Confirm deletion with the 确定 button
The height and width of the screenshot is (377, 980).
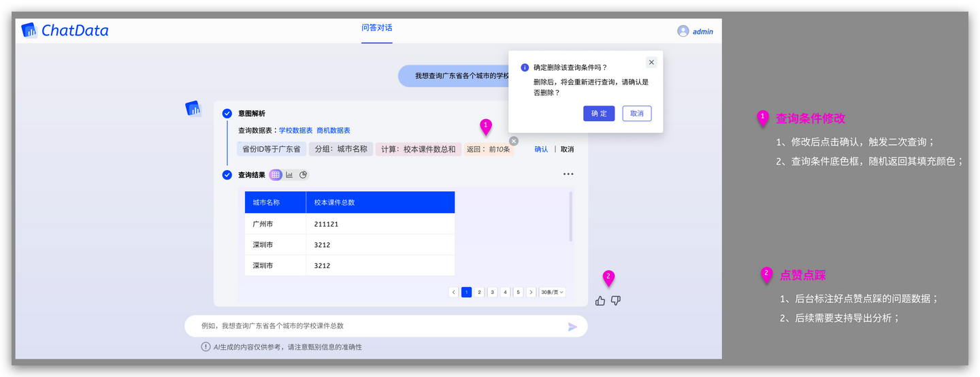click(599, 114)
